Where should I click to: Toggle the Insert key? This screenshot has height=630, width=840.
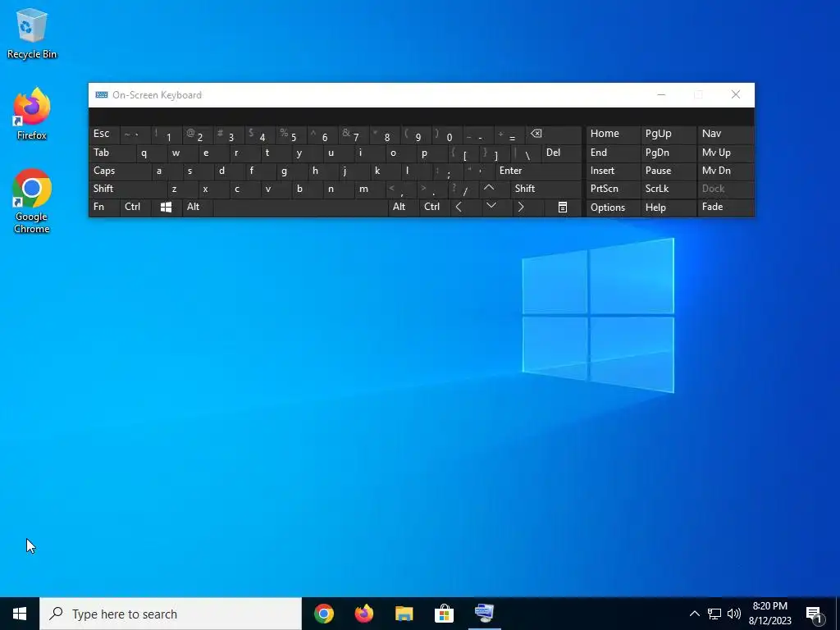coord(614,171)
